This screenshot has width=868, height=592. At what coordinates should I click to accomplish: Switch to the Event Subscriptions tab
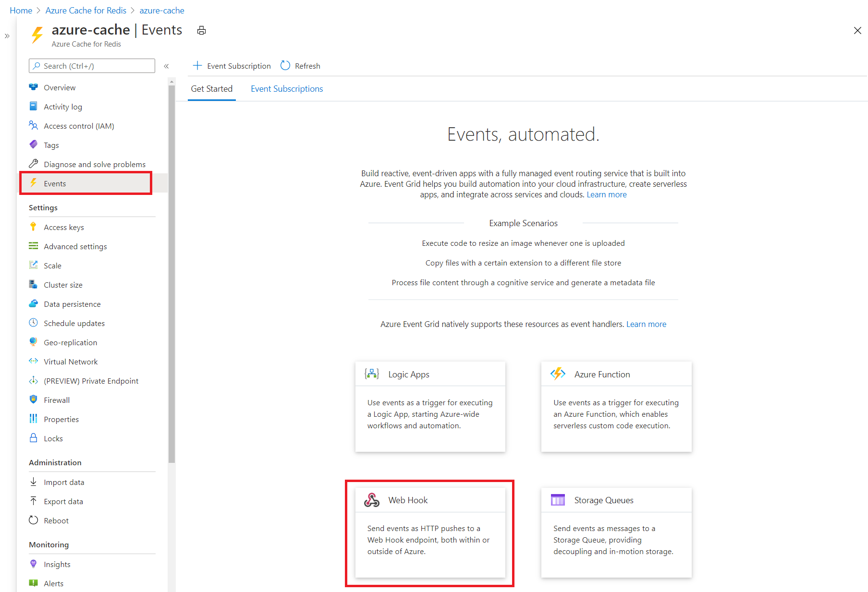(x=286, y=89)
